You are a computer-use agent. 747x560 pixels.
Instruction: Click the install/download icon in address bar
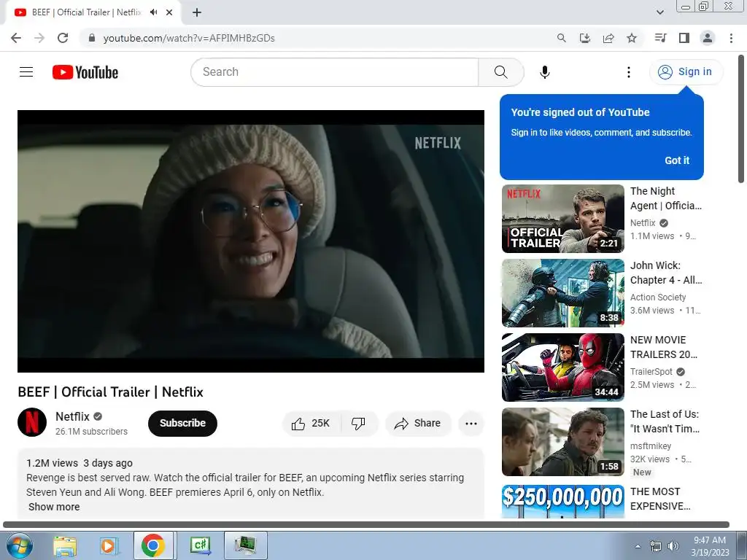click(x=585, y=38)
